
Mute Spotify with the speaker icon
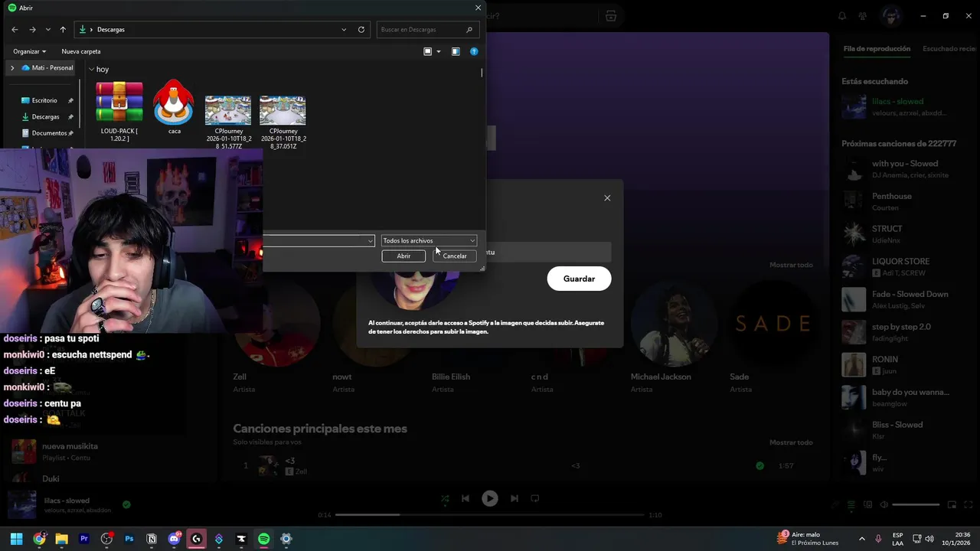[x=884, y=505]
